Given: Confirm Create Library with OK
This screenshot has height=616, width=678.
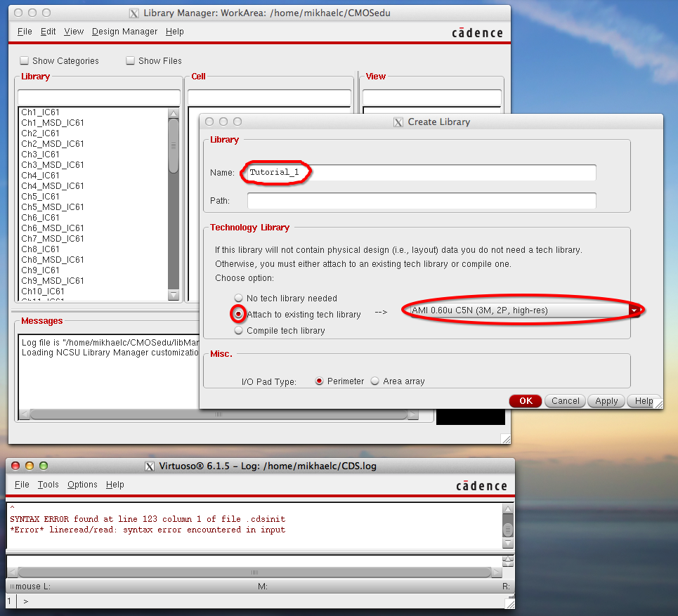Looking at the screenshot, I should [x=526, y=401].
